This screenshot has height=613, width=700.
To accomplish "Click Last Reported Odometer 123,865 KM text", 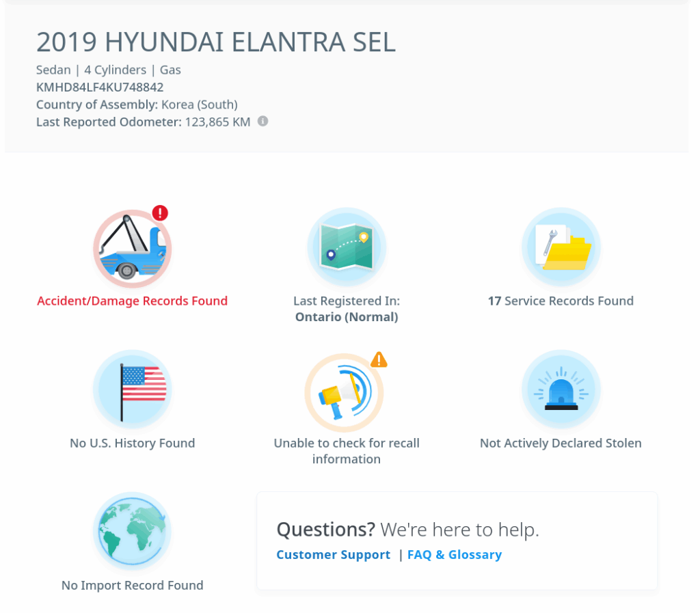I will pyautogui.click(x=143, y=122).
